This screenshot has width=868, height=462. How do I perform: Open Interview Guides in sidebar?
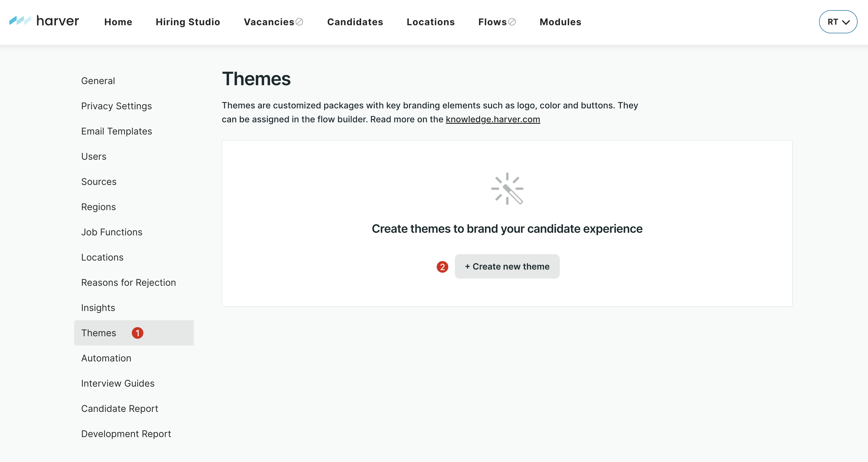(118, 383)
